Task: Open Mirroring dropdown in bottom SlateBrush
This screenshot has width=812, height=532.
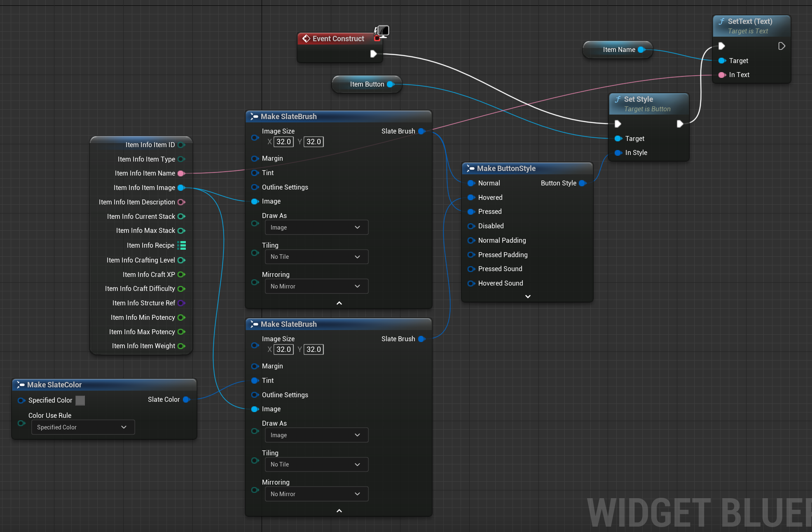Action: [316, 494]
